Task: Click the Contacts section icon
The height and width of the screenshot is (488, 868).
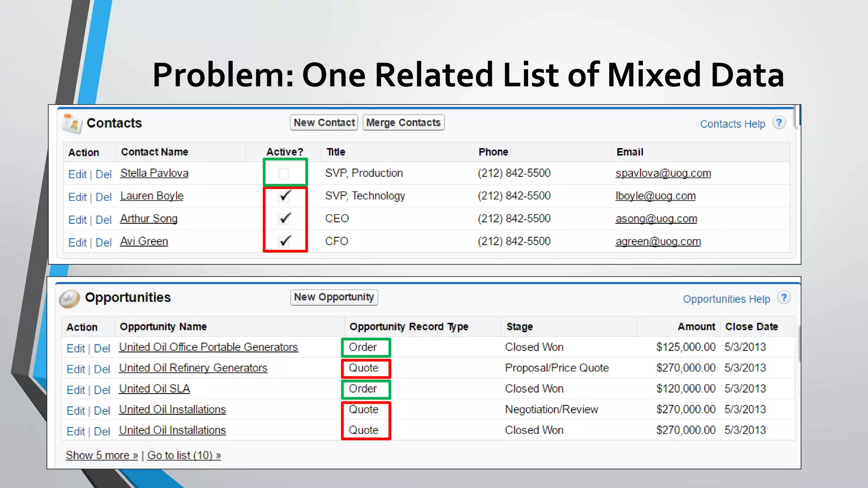Action: (72, 123)
